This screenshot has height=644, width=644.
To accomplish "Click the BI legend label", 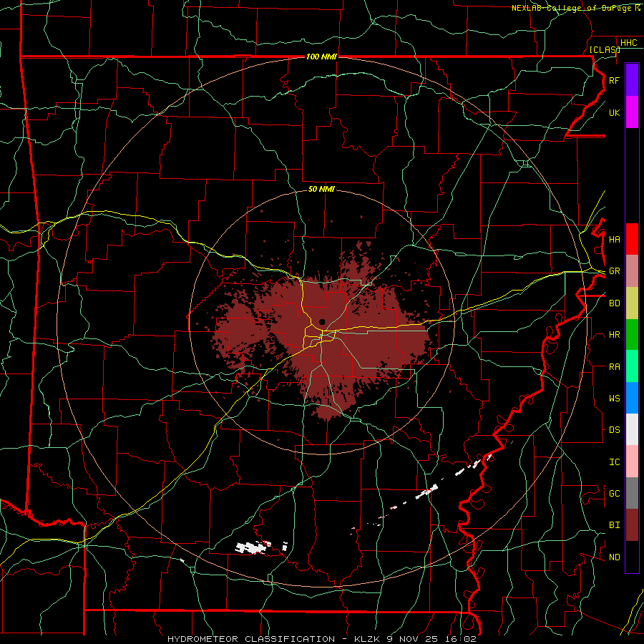I will pyautogui.click(x=614, y=525).
